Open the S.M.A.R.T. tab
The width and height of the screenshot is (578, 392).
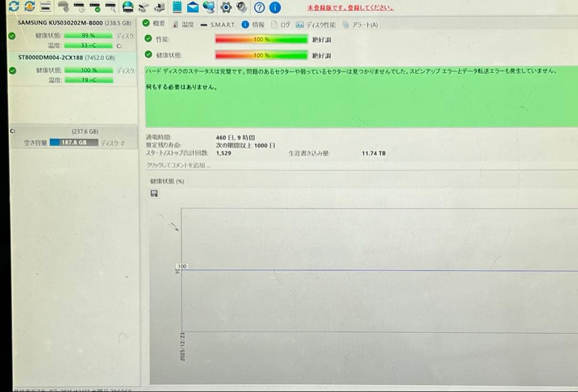[x=223, y=24]
